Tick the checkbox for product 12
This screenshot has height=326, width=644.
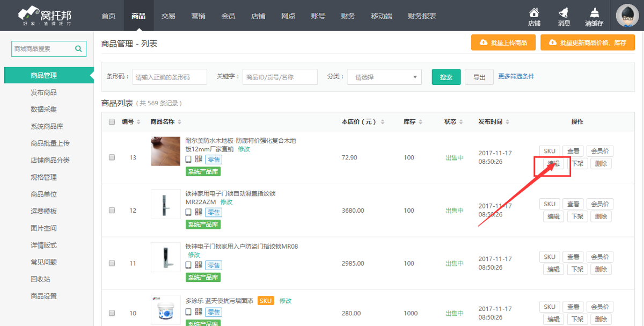[112, 211]
